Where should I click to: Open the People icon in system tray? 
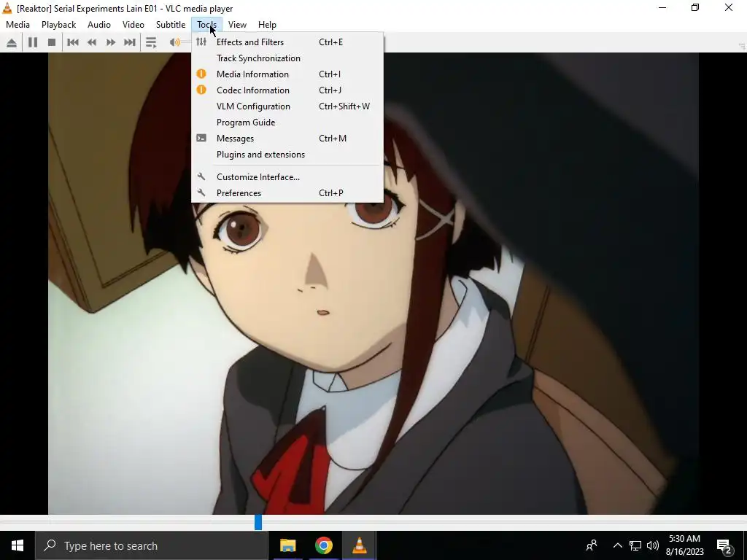tap(592, 545)
